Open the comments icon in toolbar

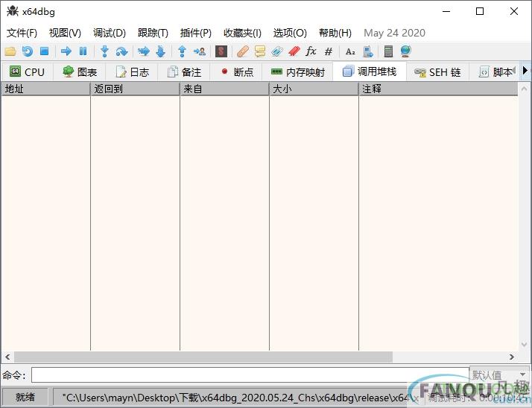[260, 51]
